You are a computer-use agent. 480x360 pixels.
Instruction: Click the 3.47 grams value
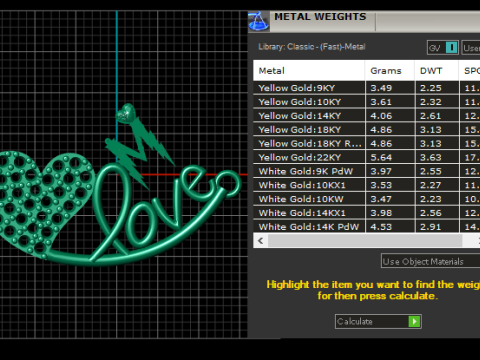(381, 199)
